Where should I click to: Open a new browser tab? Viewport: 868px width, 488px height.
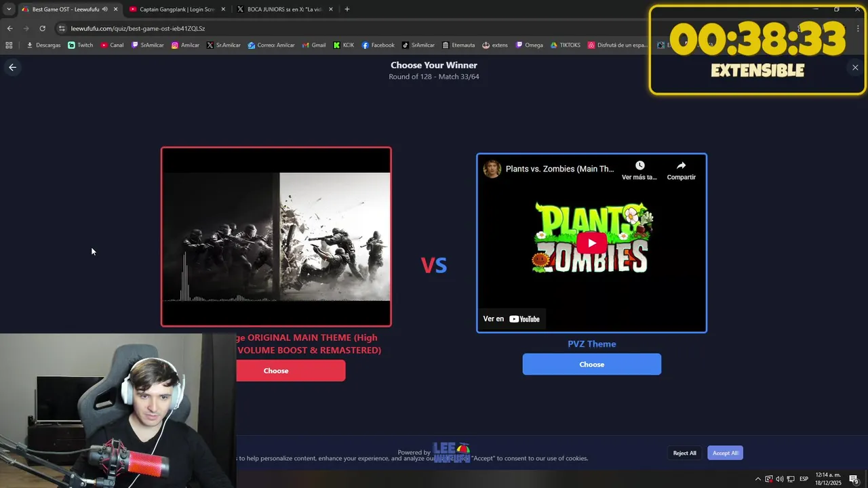pos(347,9)
